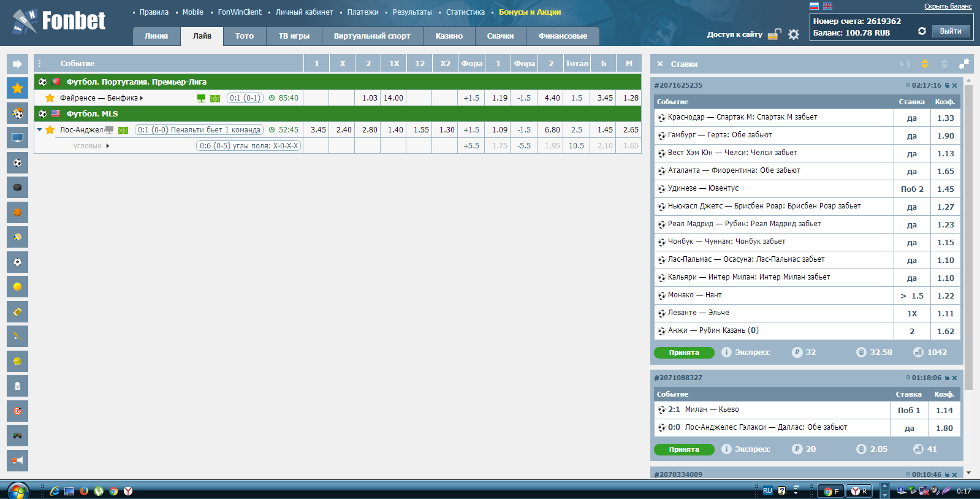Viewport: 980px width, 499px height.
Task: Open Fonbet logo home page
Action: (59, 21)
